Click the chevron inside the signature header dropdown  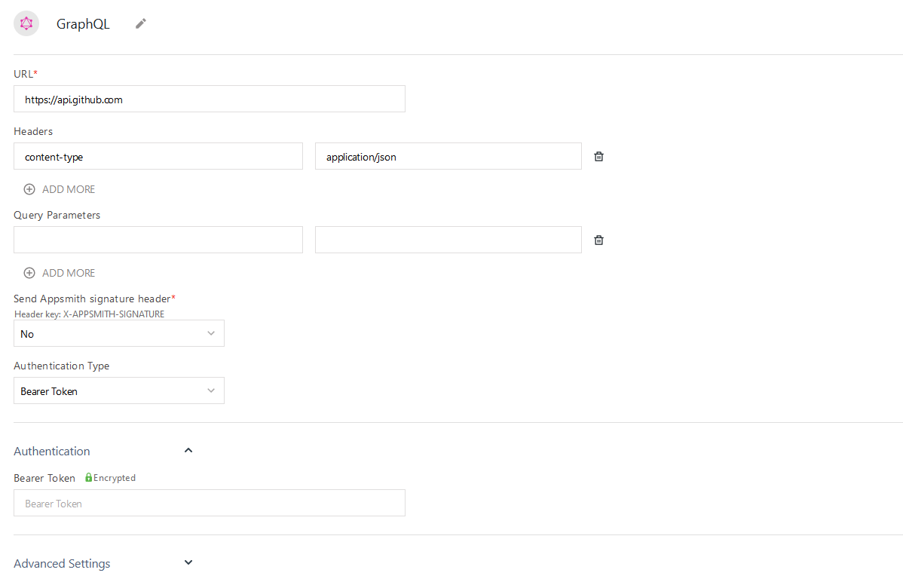(x=212, y=333)
